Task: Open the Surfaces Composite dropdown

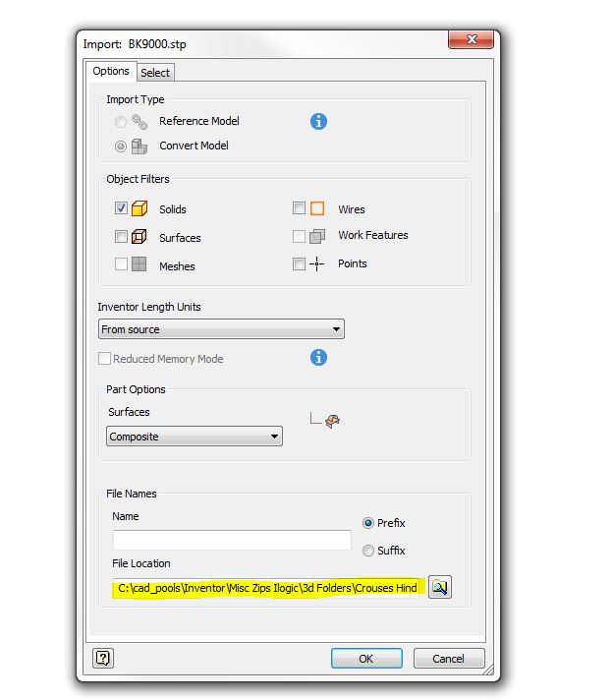Action: pos(195,437)
